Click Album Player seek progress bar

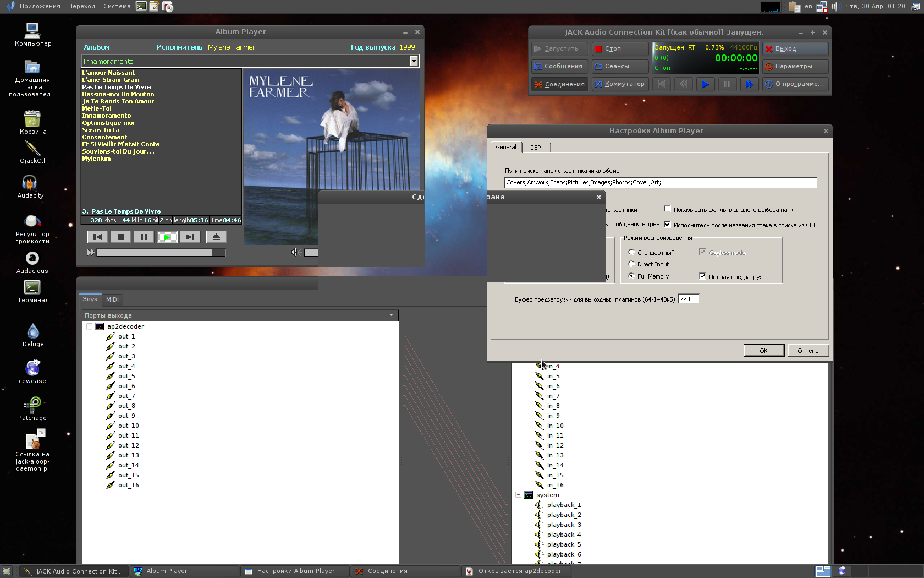(x=161, y=253)
